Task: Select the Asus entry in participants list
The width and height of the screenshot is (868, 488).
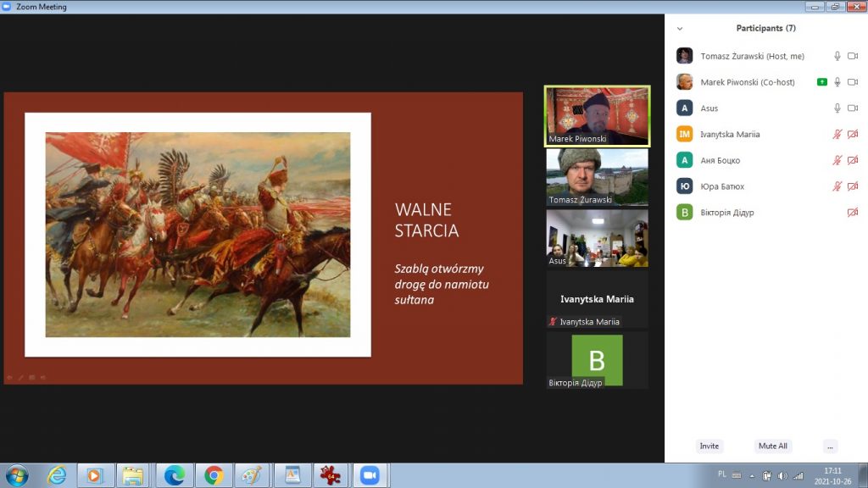Action: [x=709, y=108]
